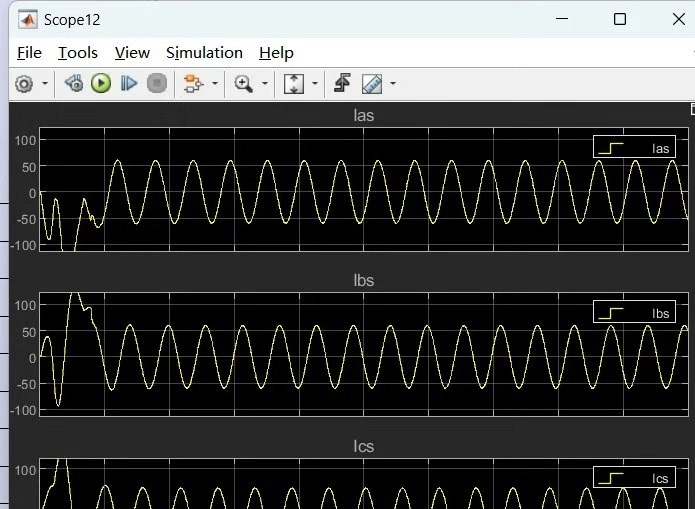Screen dimensions: 695x509
Task: Open Configuration Properties gear icon
Action: coord(24,83)
